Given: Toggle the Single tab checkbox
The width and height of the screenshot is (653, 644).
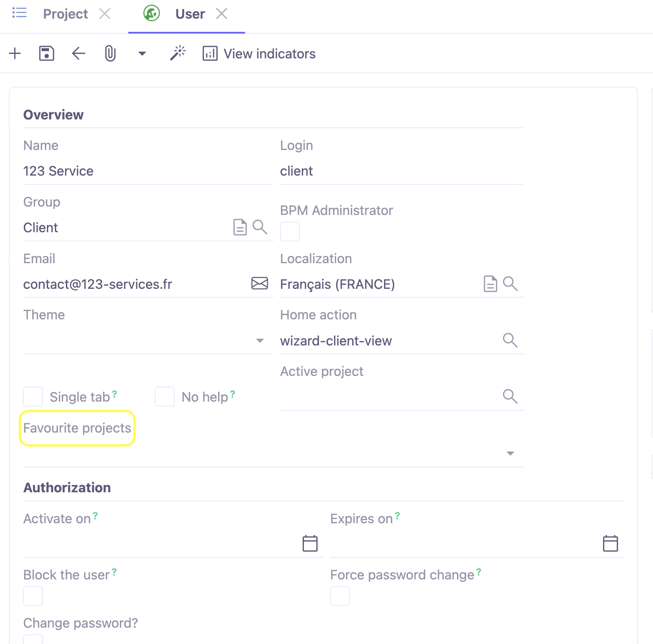Looking at the screenshot, I should pos(33,397).
